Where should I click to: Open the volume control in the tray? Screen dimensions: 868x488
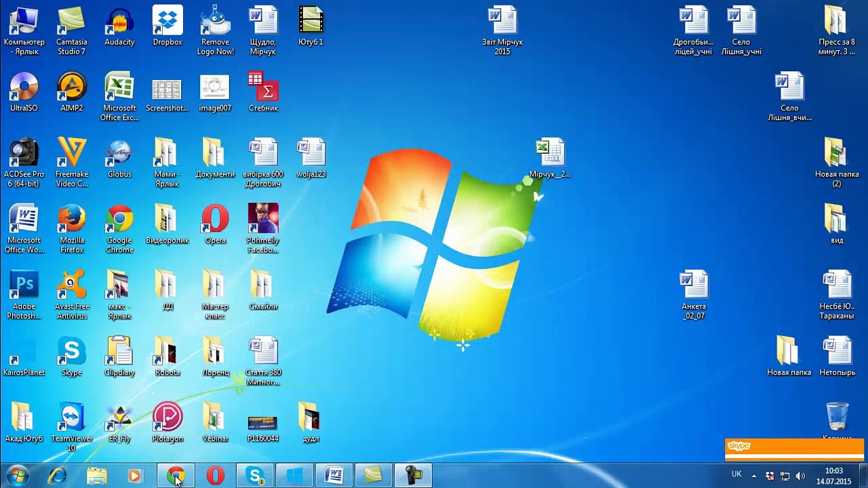800,476
